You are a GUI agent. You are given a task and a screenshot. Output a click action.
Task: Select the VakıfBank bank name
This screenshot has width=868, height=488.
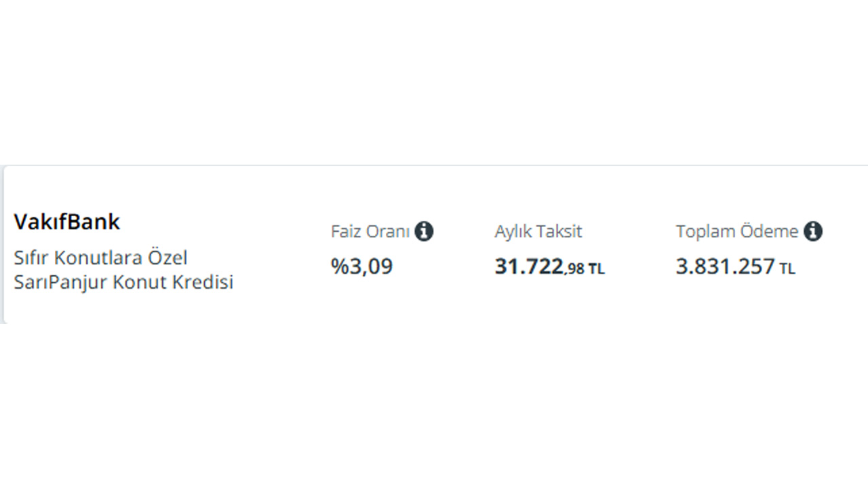[66, 222]
